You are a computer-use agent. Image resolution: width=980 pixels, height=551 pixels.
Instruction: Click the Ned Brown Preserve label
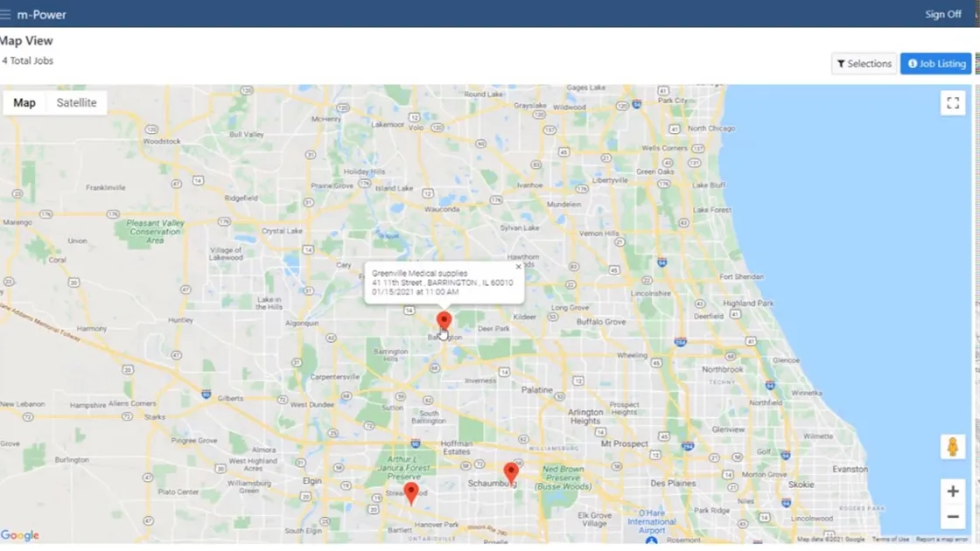tap(563, 478)
